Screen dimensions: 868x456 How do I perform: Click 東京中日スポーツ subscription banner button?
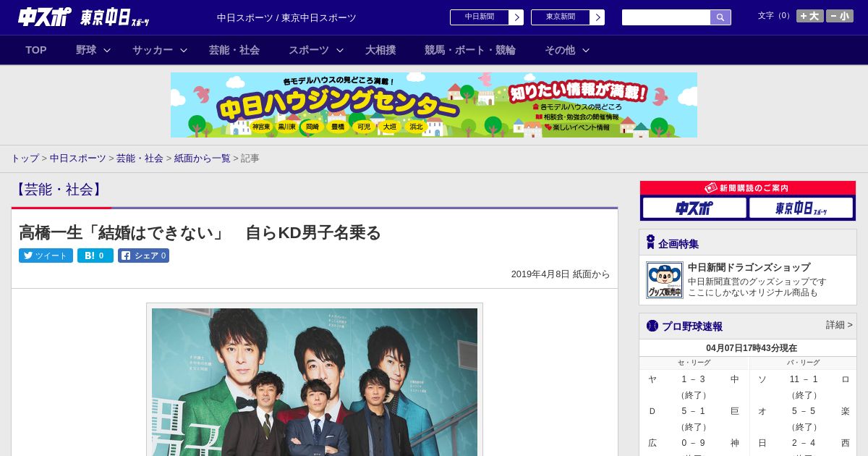click(801, 208)
